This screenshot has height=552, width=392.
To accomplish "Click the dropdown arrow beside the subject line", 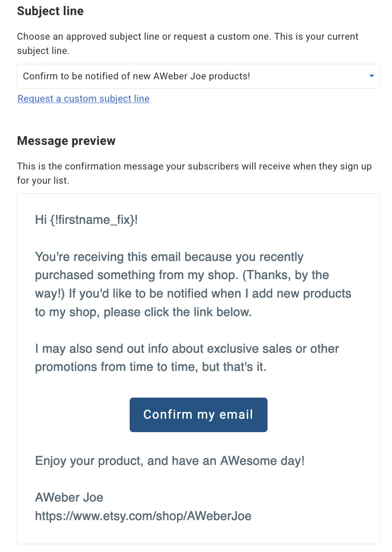I will [x=370, y=75].
